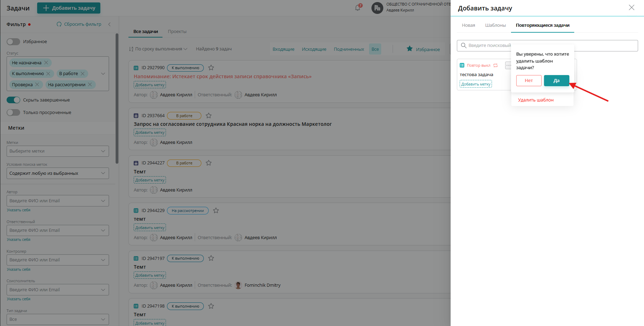The image size is (644, 326).
Task: Click Указать себя under the Автор field
Action: (19, 210)
